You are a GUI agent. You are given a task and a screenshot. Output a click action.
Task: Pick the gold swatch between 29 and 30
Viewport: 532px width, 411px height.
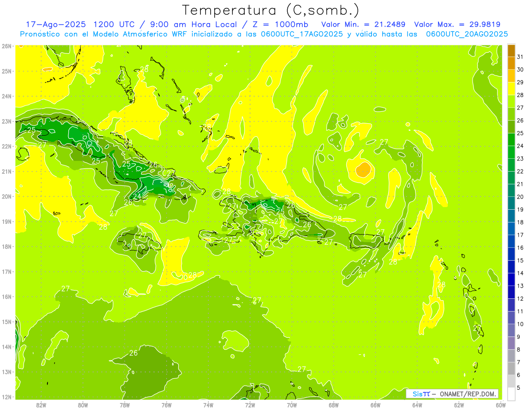[x=511, y=76]
